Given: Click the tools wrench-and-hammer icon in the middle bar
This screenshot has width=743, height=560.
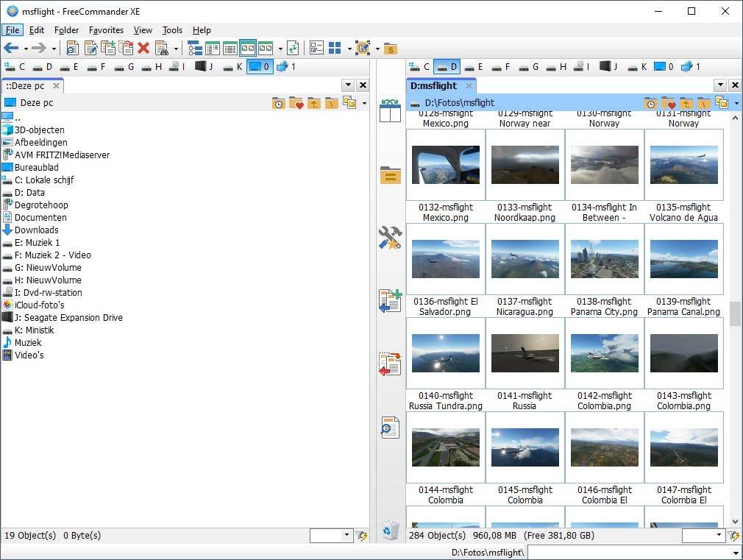Looking at the screenshot, I should point(390,237).
